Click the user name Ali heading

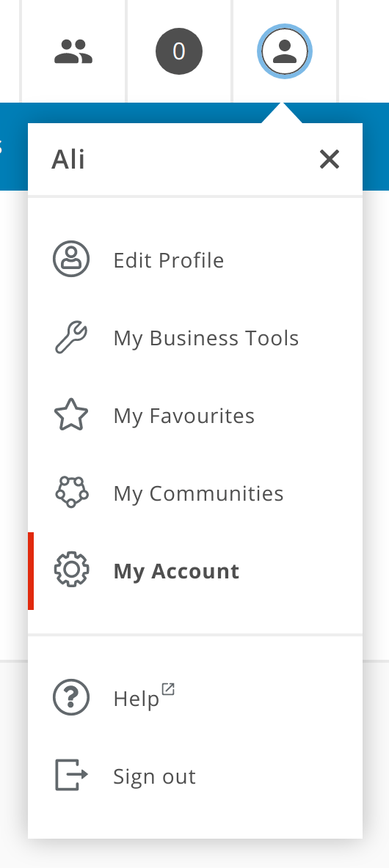point(68,159)
